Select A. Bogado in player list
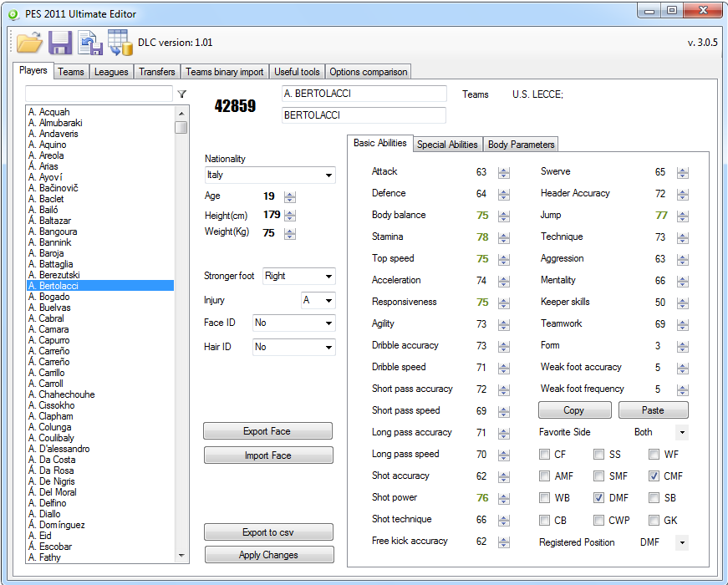This screenshot has width=728, height=585. pos(100,297)
